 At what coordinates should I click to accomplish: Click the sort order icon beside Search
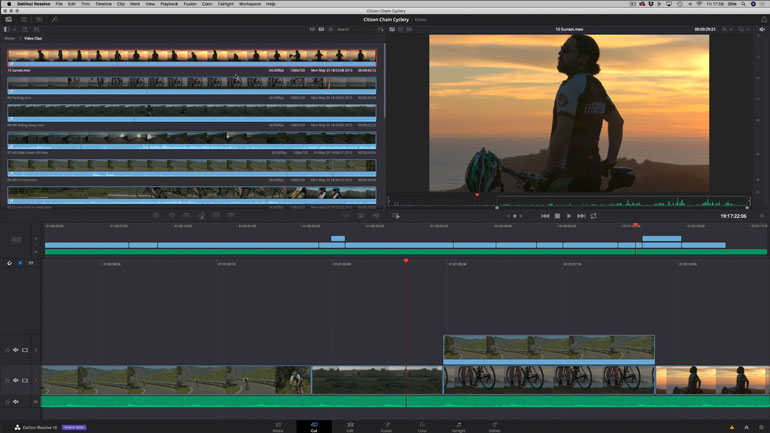click(x=381, y=29)
